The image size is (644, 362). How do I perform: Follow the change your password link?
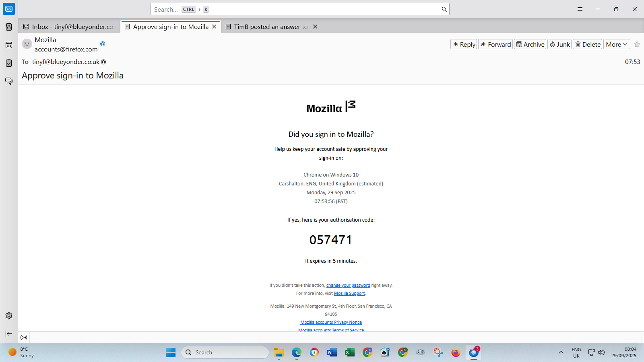coord(348,285)
